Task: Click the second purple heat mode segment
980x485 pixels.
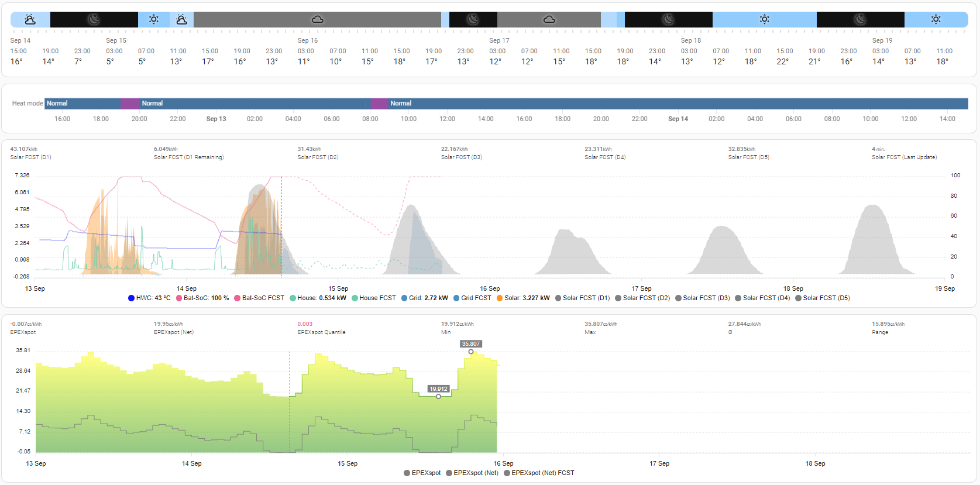Action: point(380,104)
